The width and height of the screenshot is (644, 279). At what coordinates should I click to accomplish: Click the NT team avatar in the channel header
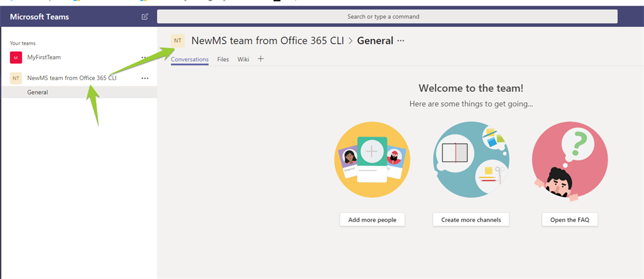178,41
